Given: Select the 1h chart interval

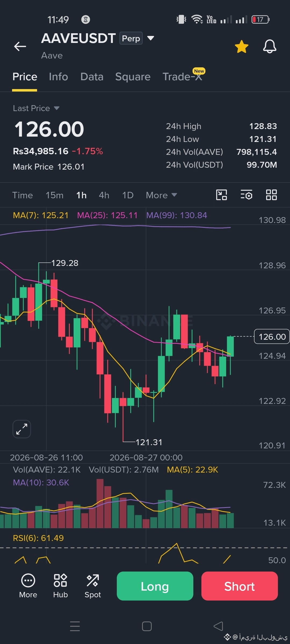Looking at the screenshot, I should [81, 195].
